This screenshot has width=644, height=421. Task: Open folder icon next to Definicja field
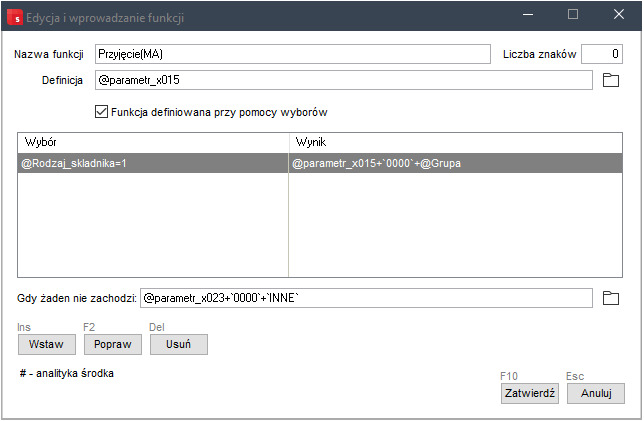point(611,80)
